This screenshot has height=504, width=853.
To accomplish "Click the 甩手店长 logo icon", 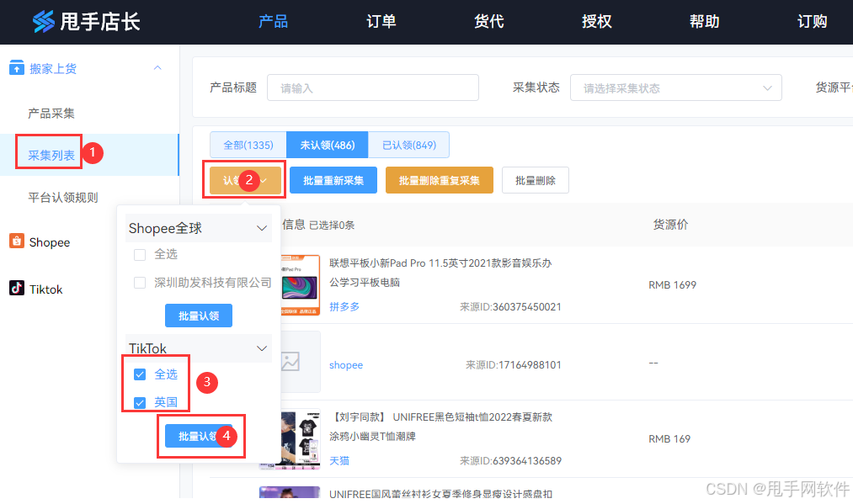I will click(44, 21).
